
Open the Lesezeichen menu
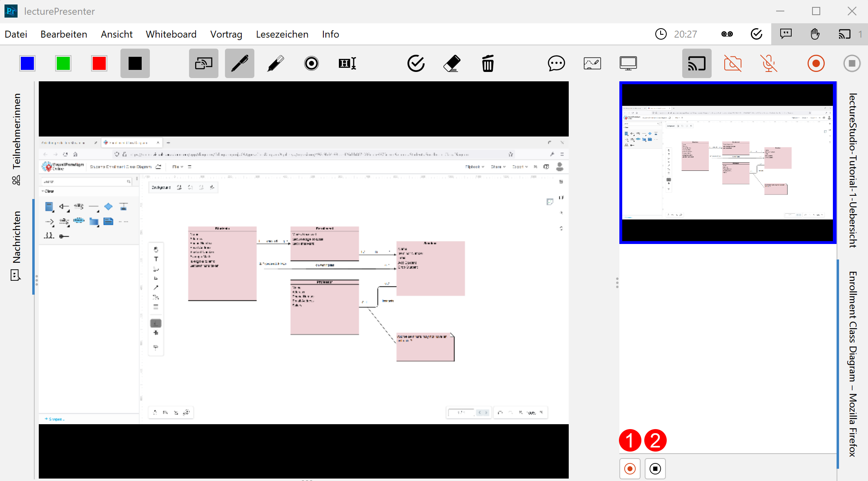coord(282,34)
